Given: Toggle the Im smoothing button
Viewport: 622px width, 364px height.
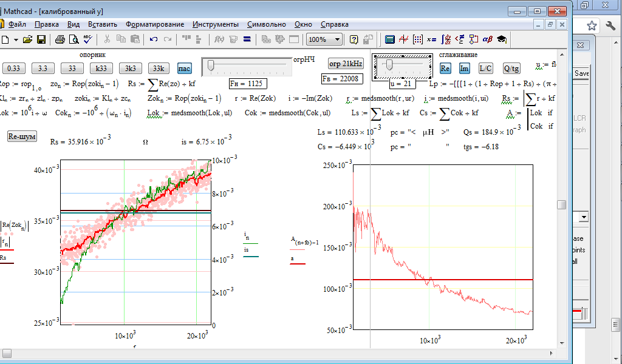Looking at the screenshot, I should point(464,68).
